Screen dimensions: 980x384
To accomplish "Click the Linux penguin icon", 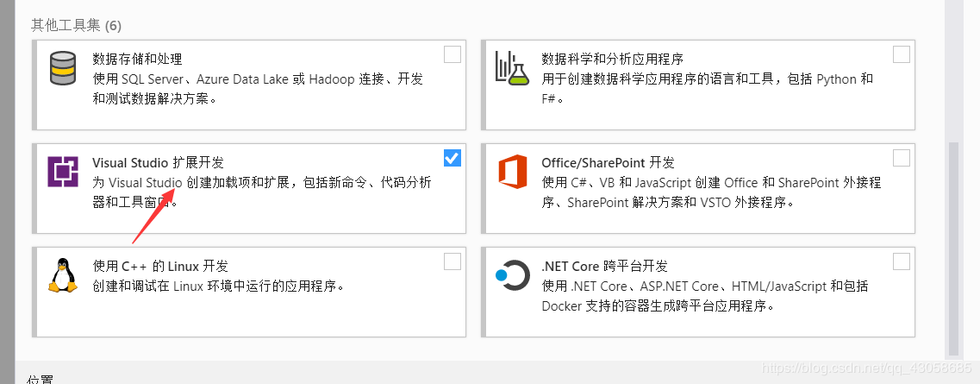I will tap(63, 275).
